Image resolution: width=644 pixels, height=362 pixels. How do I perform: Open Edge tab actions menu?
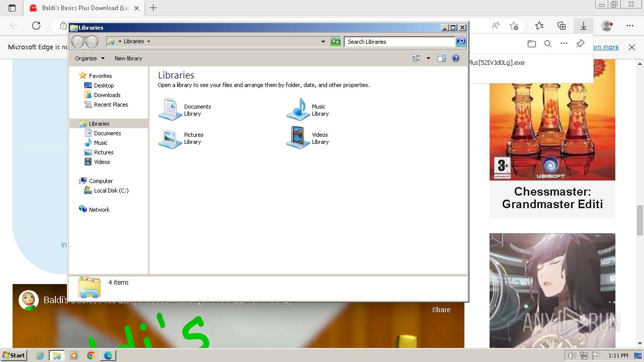click(x=12, y=8)
